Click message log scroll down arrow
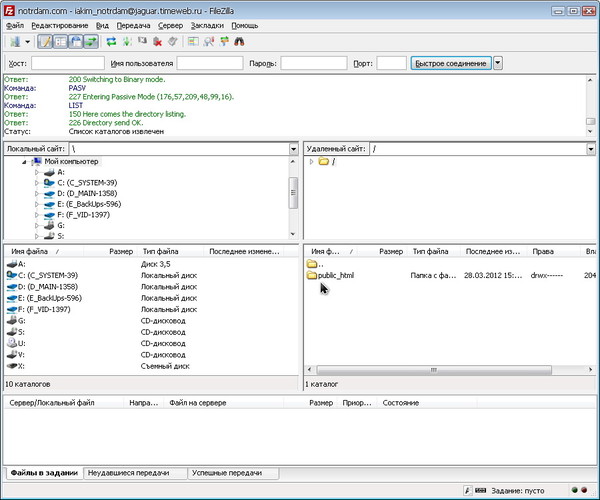 590,131
